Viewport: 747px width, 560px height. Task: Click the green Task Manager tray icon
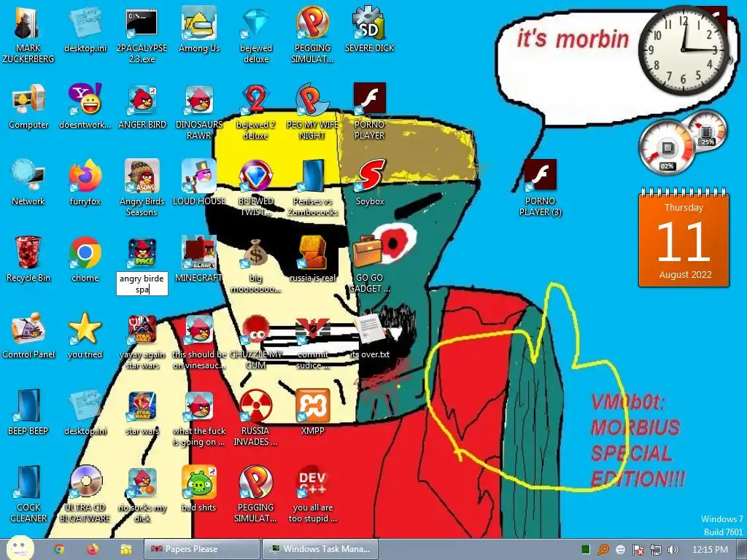click(x=586, y=550)
